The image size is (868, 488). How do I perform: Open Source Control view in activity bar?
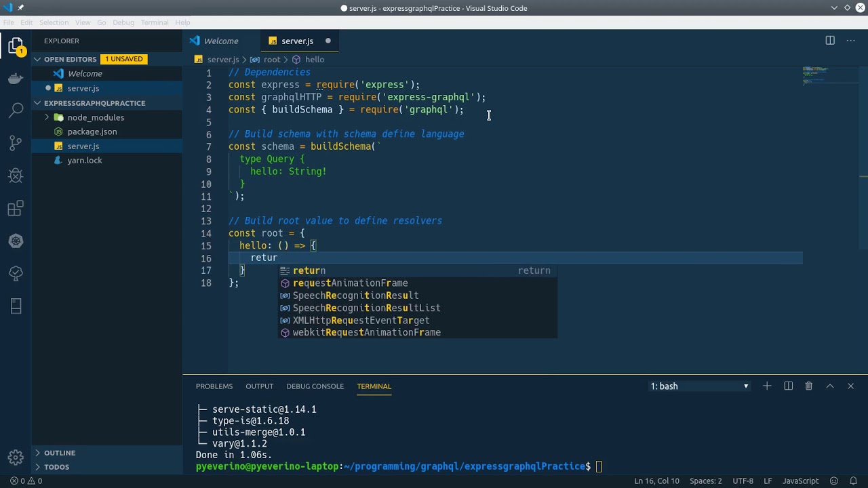pyautogui.click(x=16, y=143)
